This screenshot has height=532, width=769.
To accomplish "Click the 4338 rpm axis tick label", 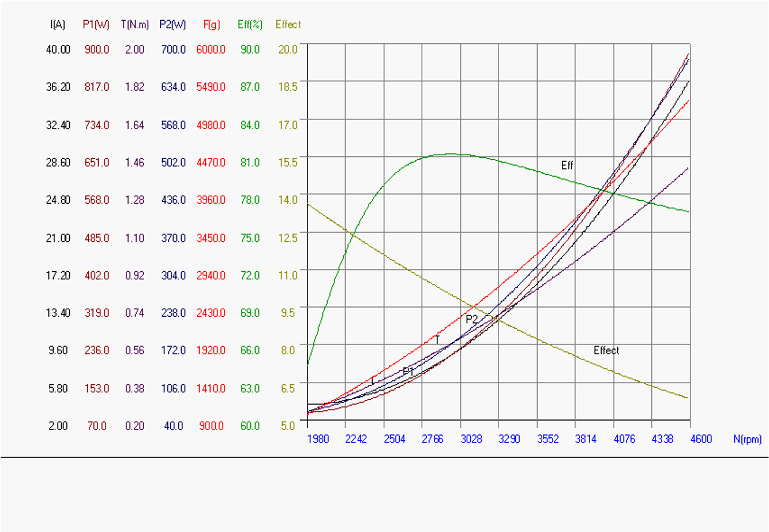I will point(663,439).
